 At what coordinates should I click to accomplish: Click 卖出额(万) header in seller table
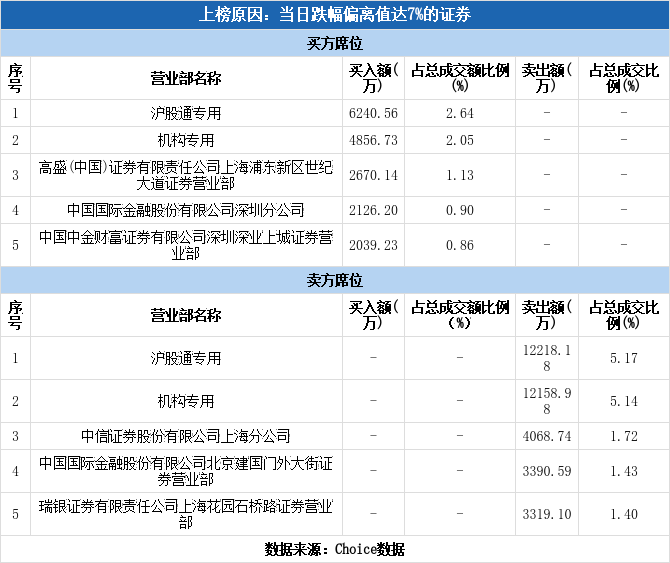pyautogui.click(x=547, y=315)
